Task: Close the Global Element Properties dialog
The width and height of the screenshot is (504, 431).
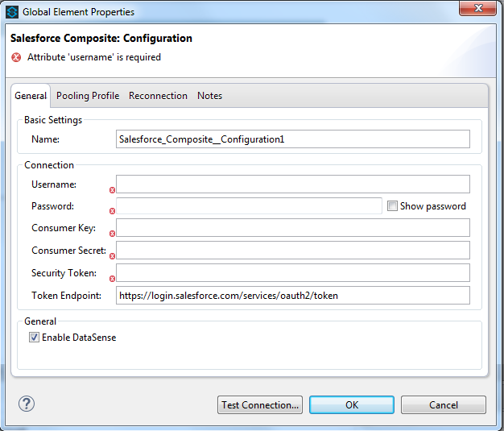Action: pyautogui.click(x=478, y=8)
